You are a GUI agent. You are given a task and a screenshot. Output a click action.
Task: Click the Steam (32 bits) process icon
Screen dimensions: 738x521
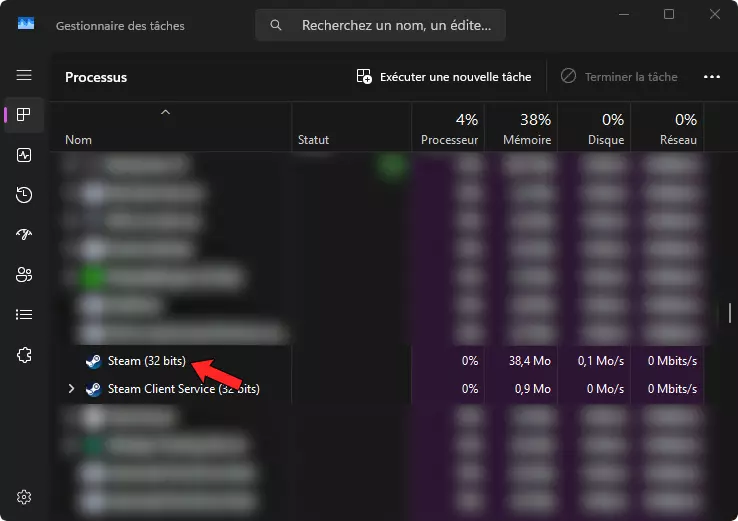click(93, 361)
